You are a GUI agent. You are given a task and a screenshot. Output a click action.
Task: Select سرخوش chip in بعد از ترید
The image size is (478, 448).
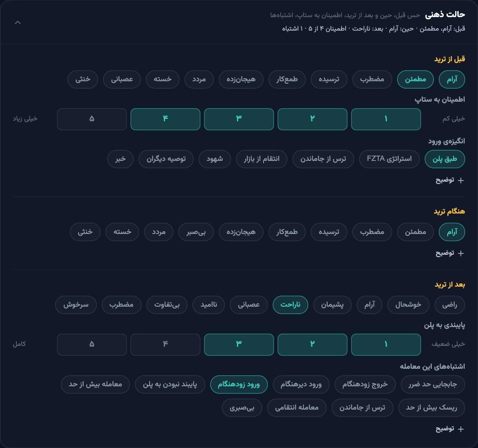[76, 305]
